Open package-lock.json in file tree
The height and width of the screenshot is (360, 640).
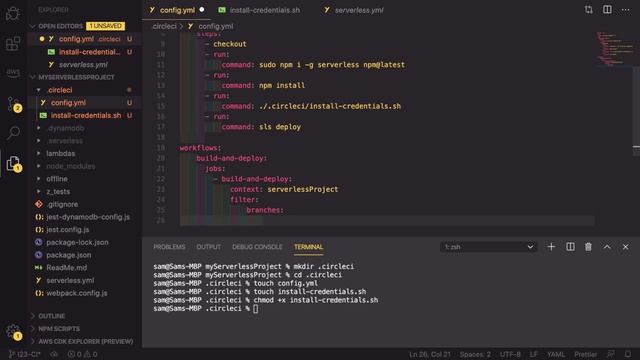pos(77,242)
